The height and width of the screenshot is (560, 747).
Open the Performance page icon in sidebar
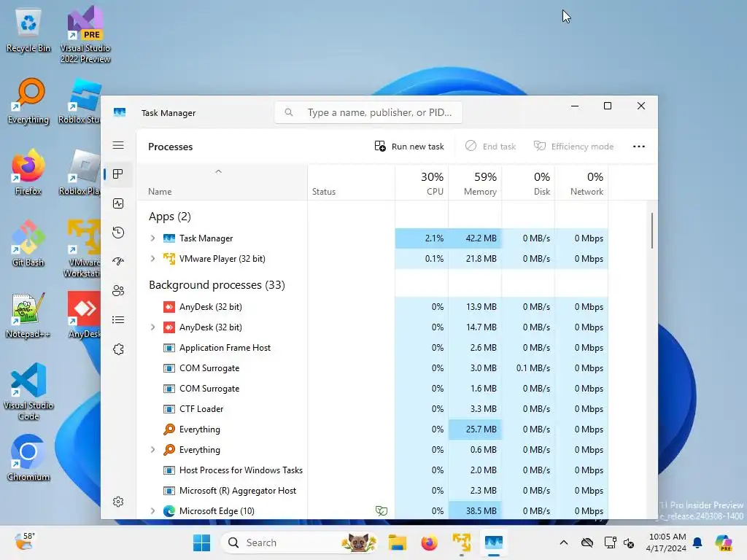click(118, 204)
